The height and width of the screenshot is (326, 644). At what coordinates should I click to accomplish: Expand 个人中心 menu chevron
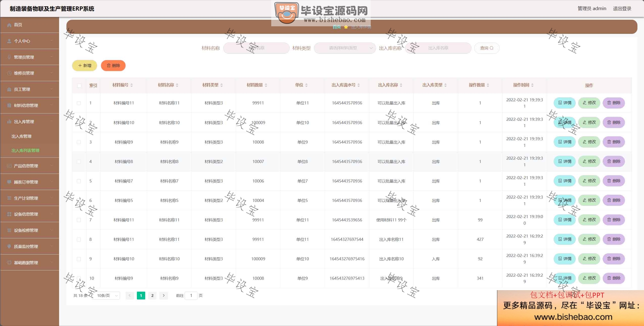click(x=52, y=41)
